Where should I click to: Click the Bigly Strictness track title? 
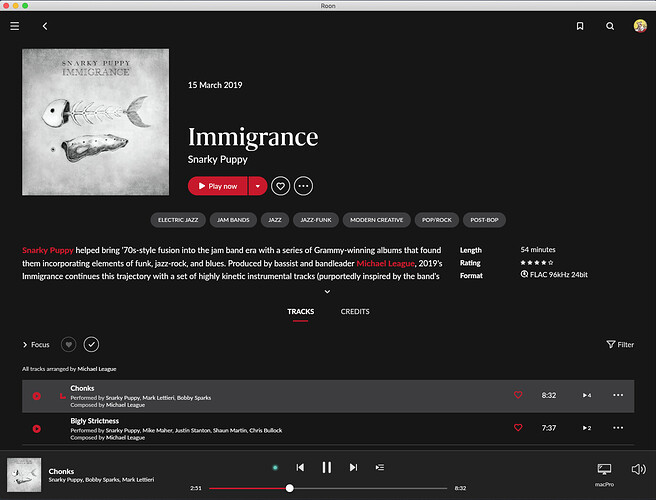click(95, 421)
